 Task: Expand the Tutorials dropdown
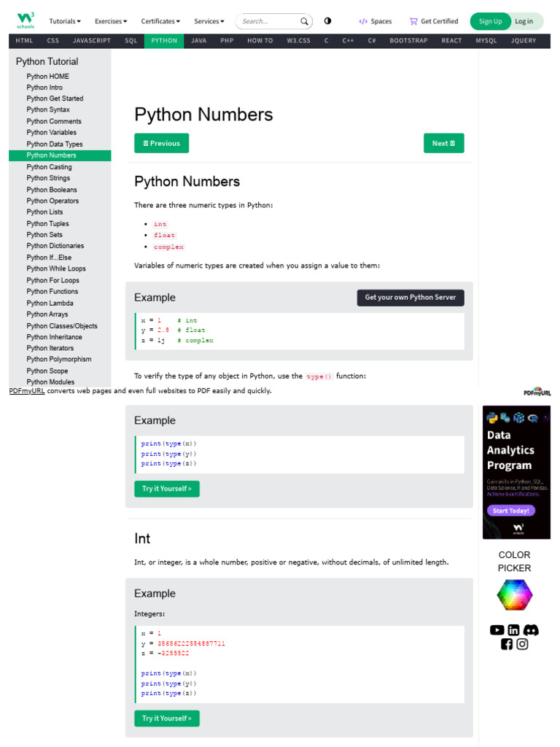click(x=65, y=21)
